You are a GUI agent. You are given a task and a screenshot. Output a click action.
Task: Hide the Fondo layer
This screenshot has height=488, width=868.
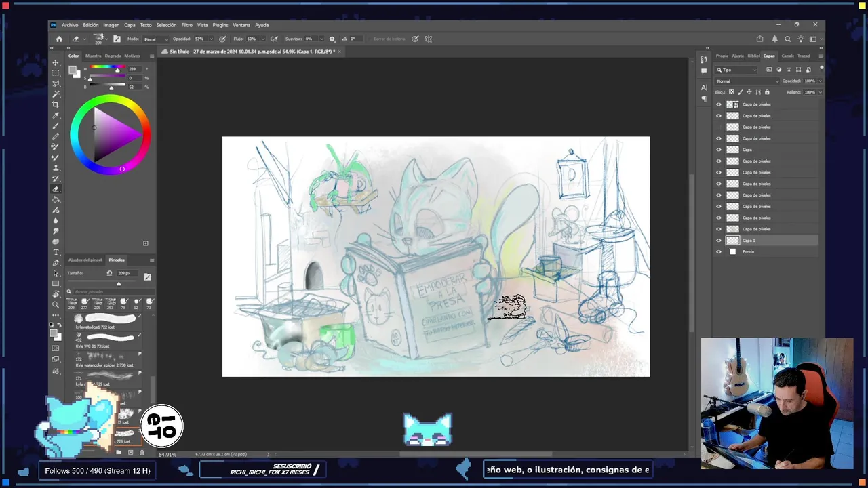click(719, 251)
